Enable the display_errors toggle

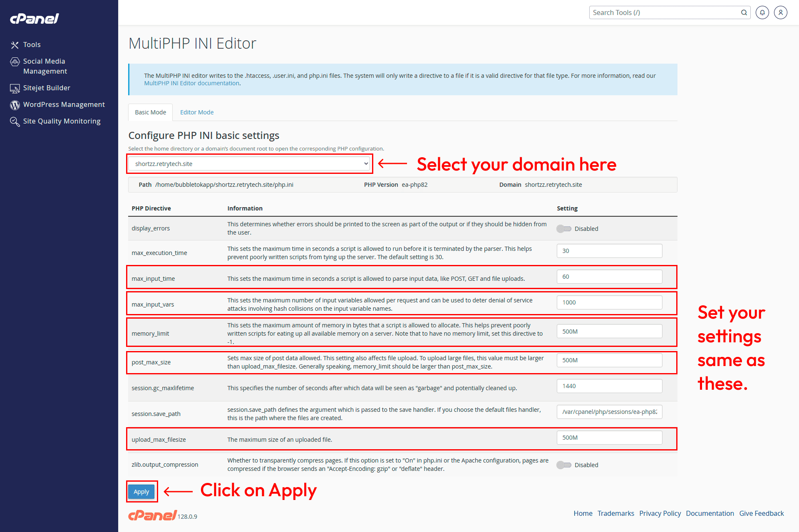(x=564, y=229)
